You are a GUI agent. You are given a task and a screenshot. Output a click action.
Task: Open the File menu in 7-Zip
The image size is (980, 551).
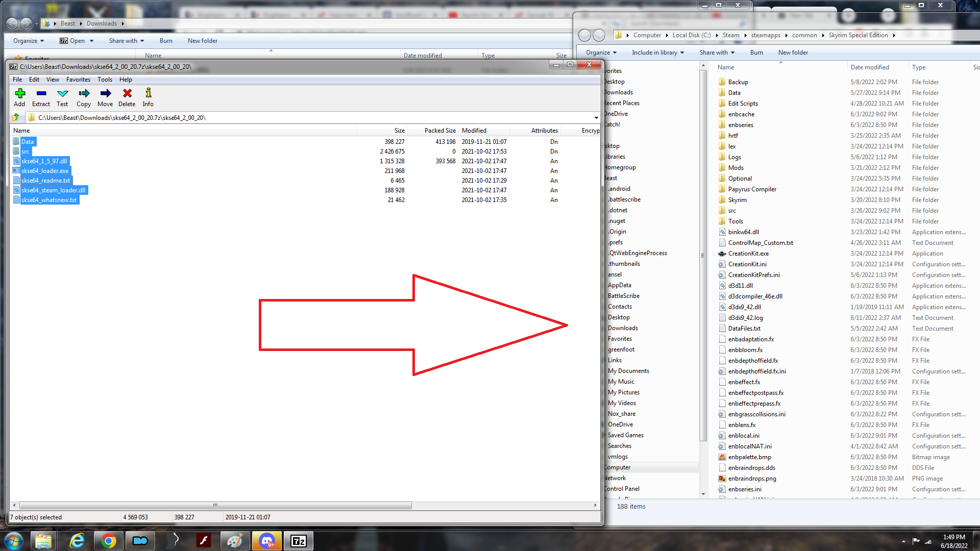click(17, 80)
